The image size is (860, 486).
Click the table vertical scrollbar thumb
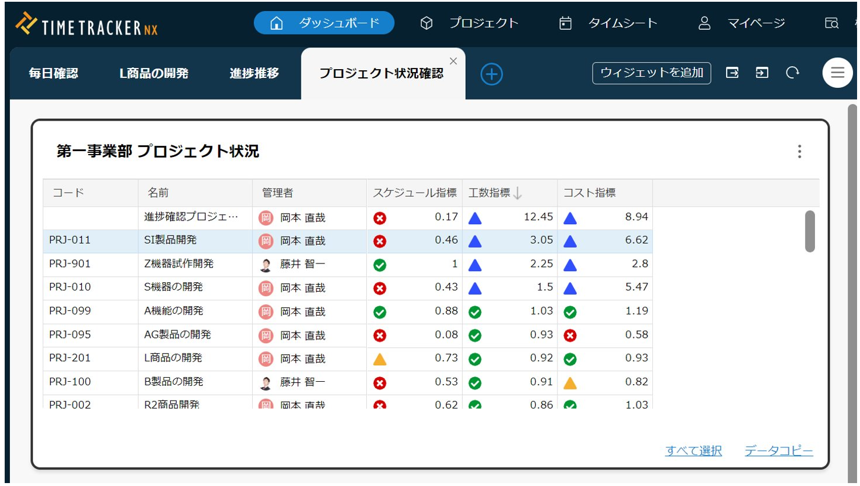[x=809, y=231]
